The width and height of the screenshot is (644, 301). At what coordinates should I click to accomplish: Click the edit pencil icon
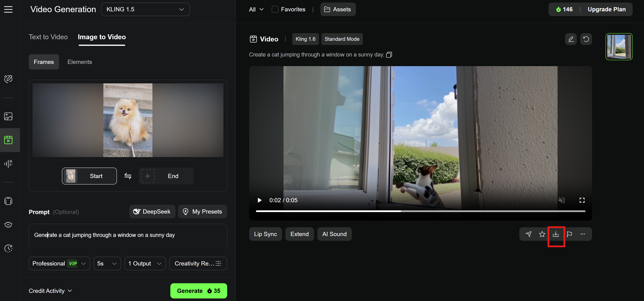(x=571, y=39)
